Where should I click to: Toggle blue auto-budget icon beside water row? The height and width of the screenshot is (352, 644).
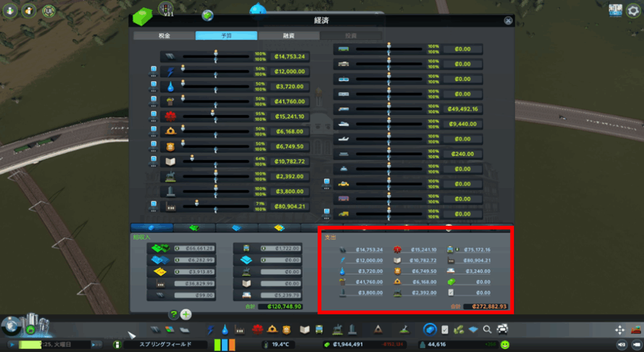(x=153, y=87)
